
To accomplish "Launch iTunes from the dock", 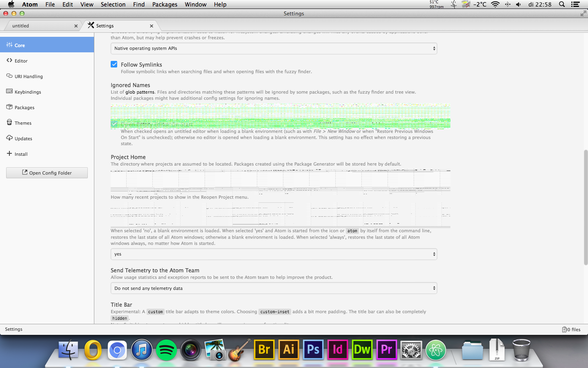I will coord(142,350).
